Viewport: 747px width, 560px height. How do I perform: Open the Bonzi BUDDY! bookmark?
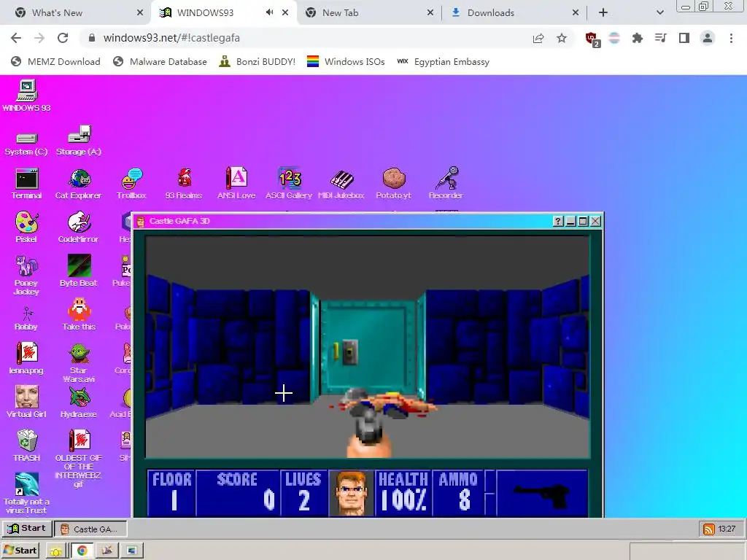click(x=258, y=62)
